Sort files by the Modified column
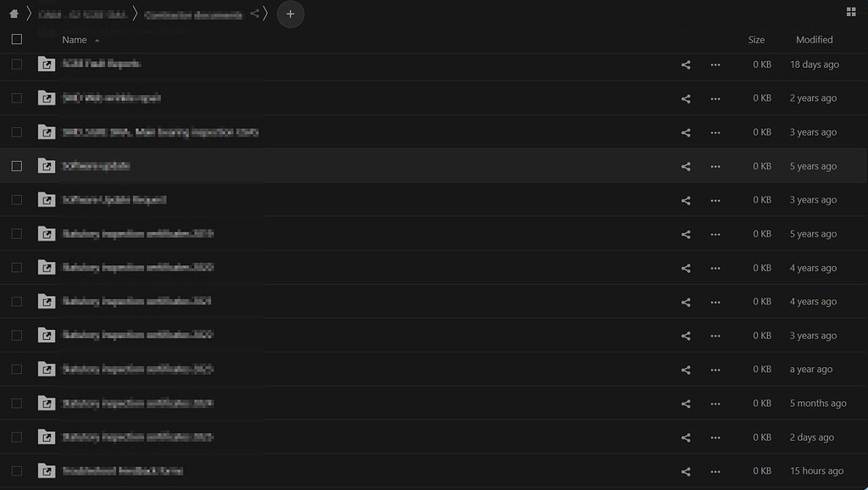The height and width of the screenshot is (490, 868). point(813,39)
